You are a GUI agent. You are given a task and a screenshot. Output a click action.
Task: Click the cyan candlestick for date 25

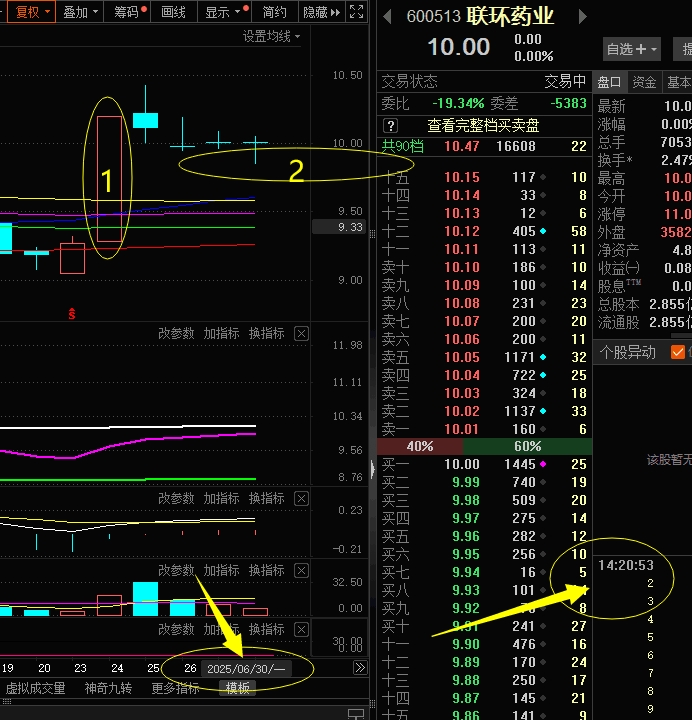(x=146, y=120)
